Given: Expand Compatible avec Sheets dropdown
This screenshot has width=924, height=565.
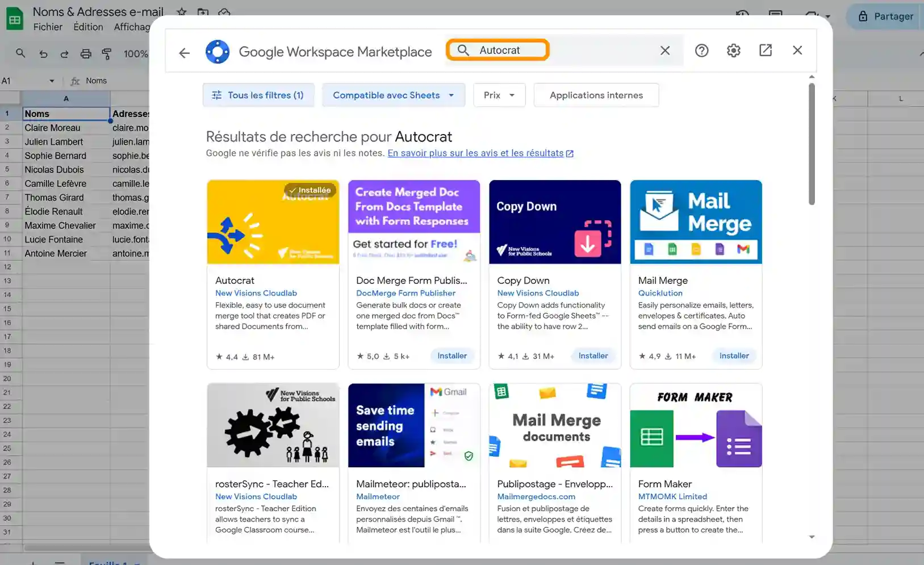Looking at the screenshot, I should (x=393, y=95).
